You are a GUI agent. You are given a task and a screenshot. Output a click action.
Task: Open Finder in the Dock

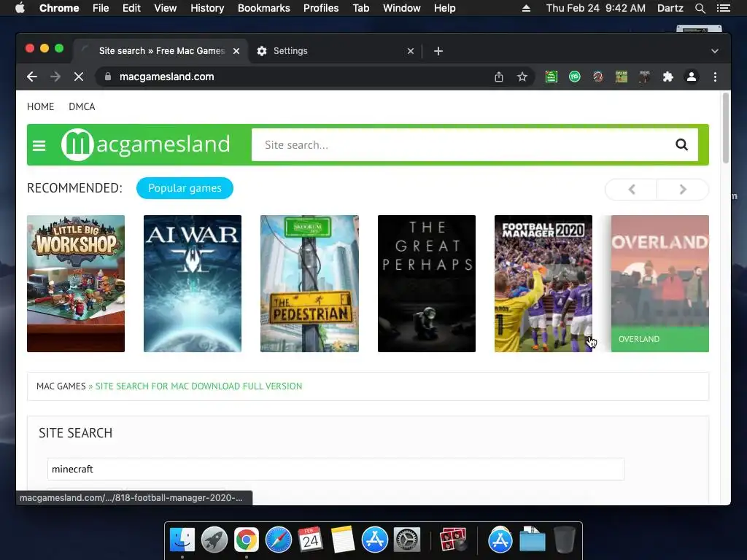pyautogui.click(x=182, y=540)
